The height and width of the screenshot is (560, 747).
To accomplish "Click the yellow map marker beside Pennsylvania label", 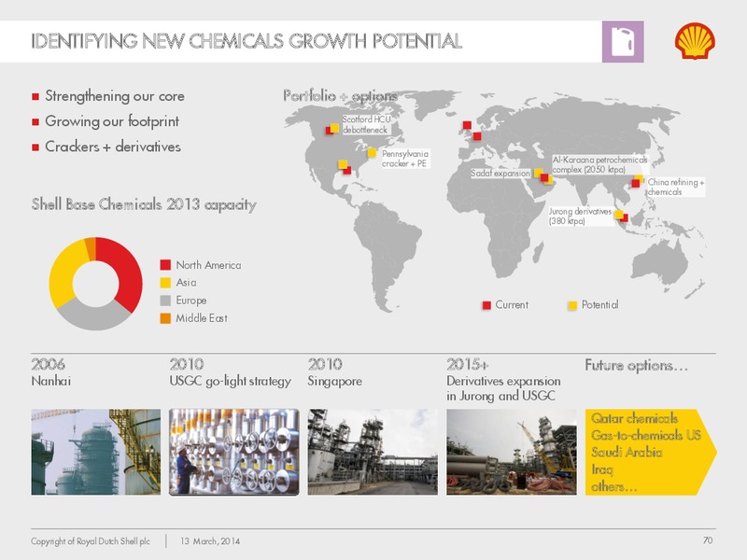I will [x=372, y=153].
